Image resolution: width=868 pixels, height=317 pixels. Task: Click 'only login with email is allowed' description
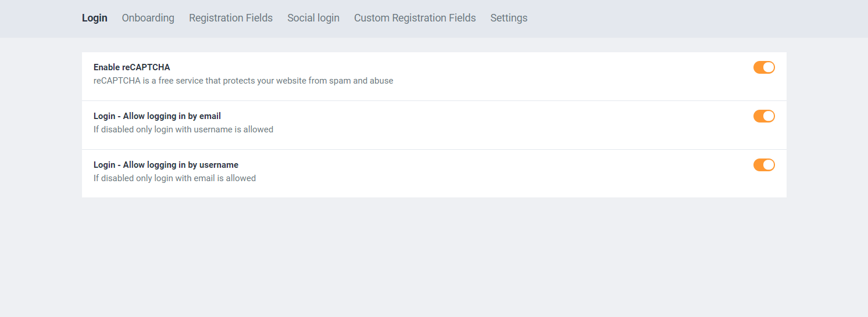click(174, 178)
